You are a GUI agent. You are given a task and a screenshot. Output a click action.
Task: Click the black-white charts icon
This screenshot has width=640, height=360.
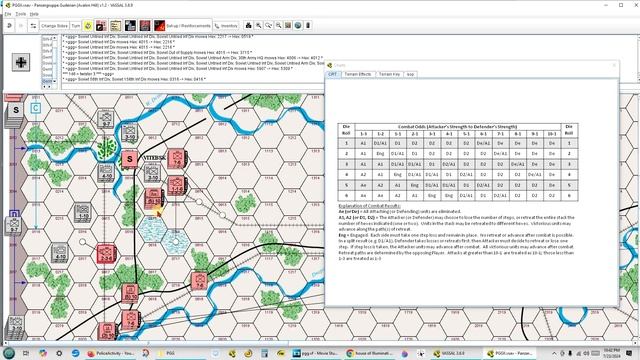tap(130, 26)
